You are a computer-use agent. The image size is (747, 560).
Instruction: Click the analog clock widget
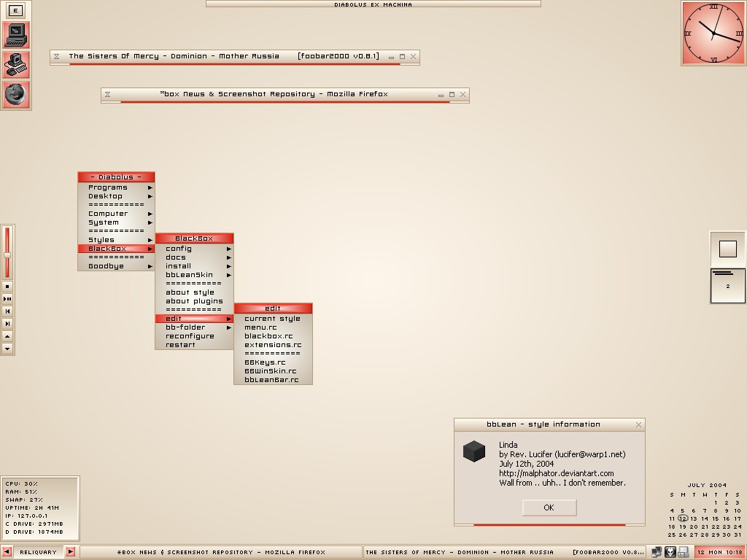coord(713,34)
